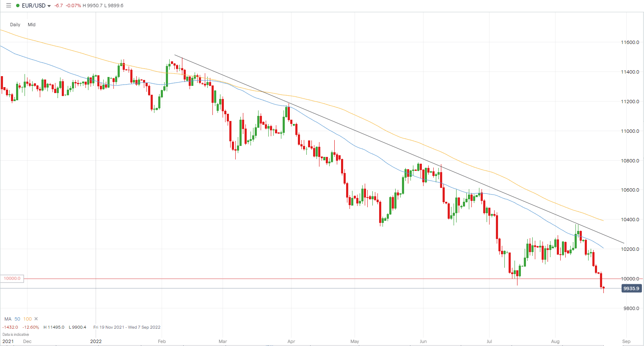Click the 9800.0 price axis label
This screenshot has width=644, height=346.
(x=631, y=308)
